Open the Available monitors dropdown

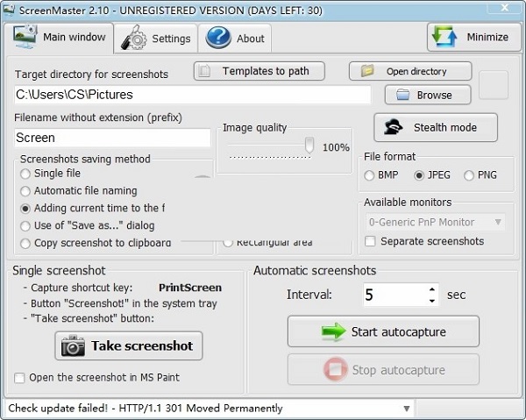coord(435,222)
